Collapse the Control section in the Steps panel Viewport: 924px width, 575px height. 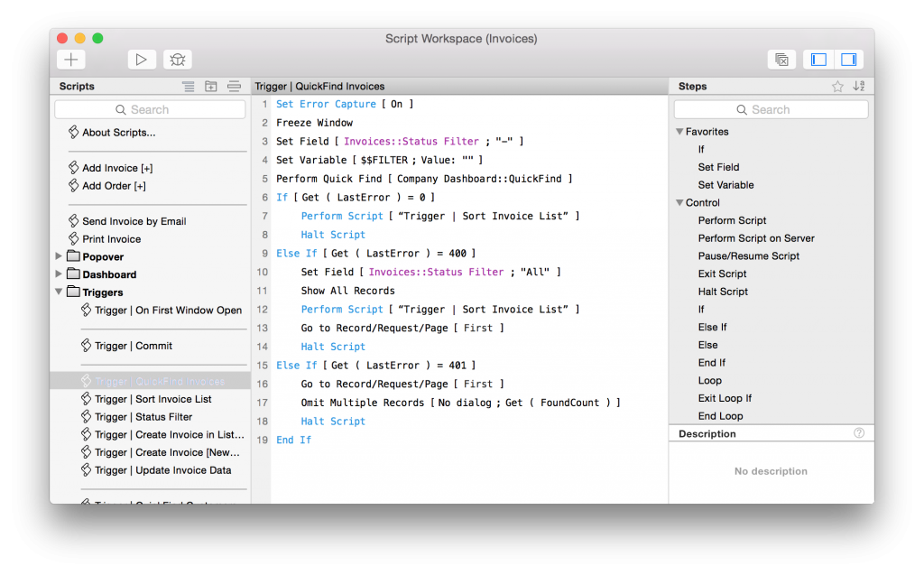(x=679, y=202)
